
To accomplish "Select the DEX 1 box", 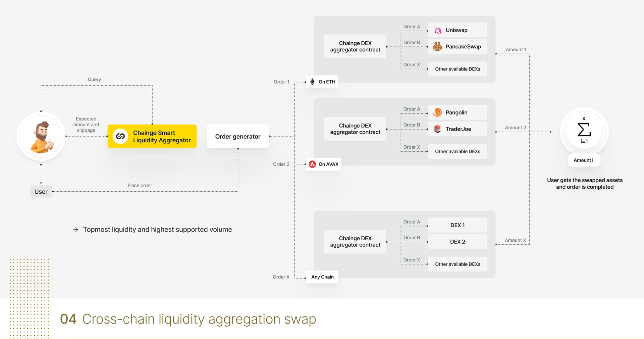I will [x=458, y=225].
